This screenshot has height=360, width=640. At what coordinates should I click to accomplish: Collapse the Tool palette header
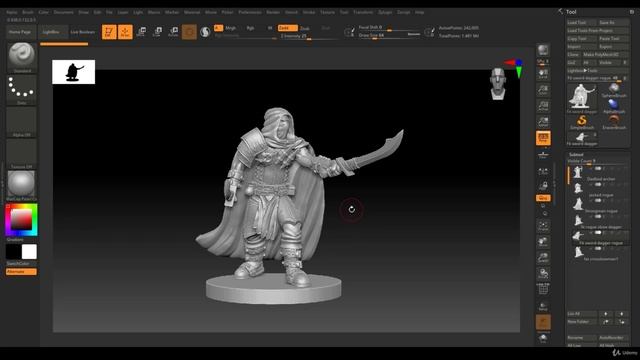point(571,12)
